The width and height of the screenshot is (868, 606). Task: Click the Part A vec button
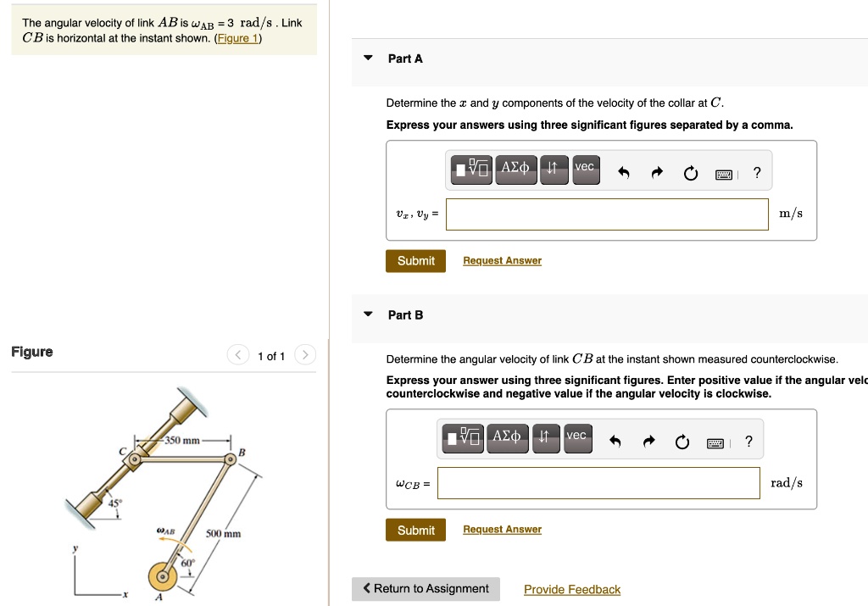(x=587, y=170)
